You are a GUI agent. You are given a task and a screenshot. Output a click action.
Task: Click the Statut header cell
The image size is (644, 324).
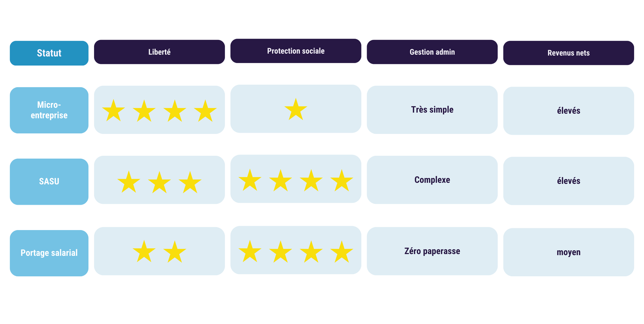49,53
